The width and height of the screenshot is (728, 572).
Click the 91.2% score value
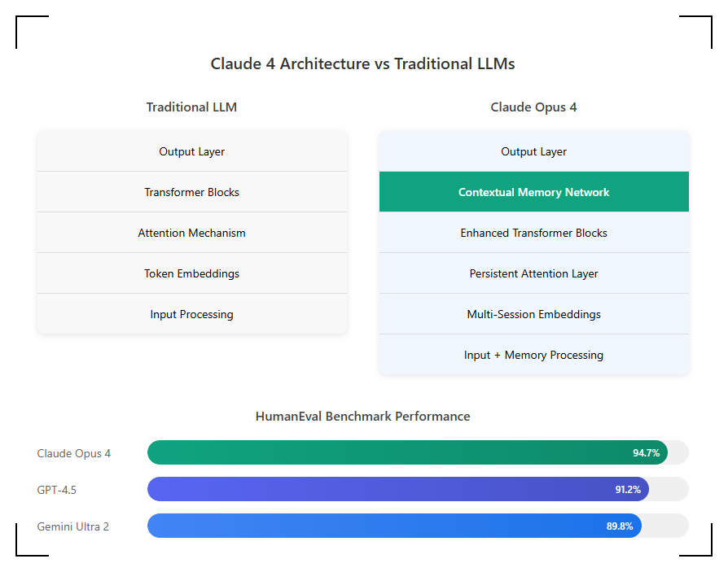pos(628,490)
